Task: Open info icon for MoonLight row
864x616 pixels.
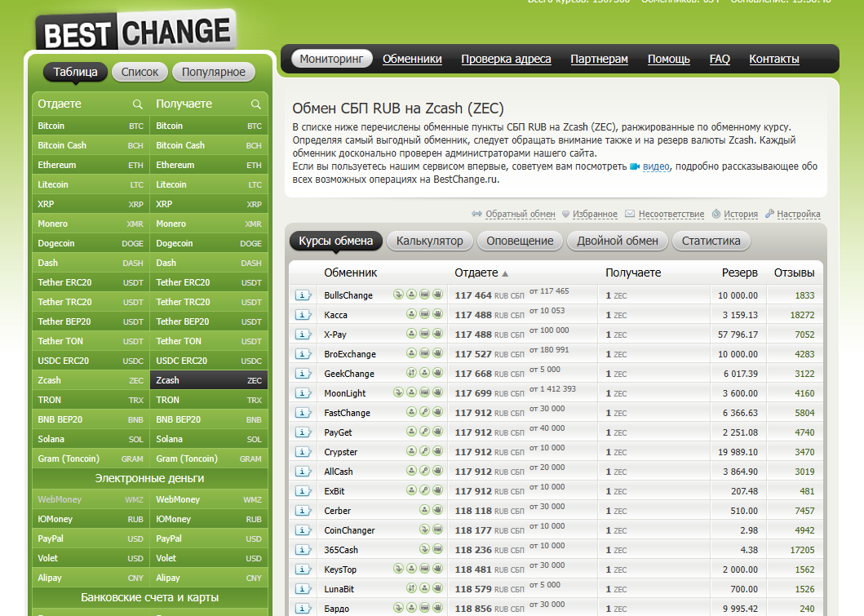Action: (x=303, y=393)
